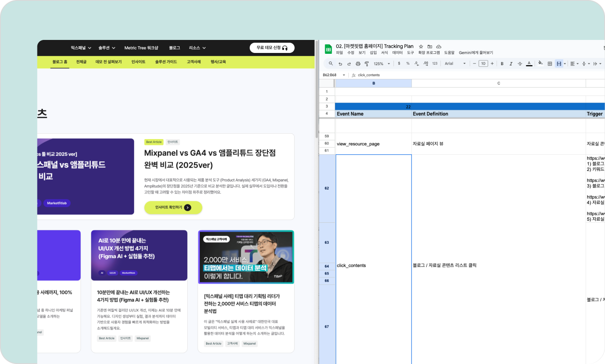Open the 보기 menu
Screen dimensions: 605x364
[362, 53]
